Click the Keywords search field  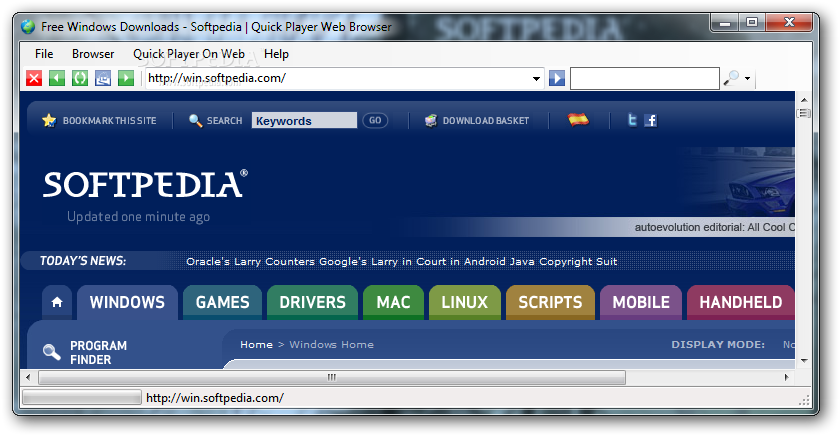tap(304, 121)
